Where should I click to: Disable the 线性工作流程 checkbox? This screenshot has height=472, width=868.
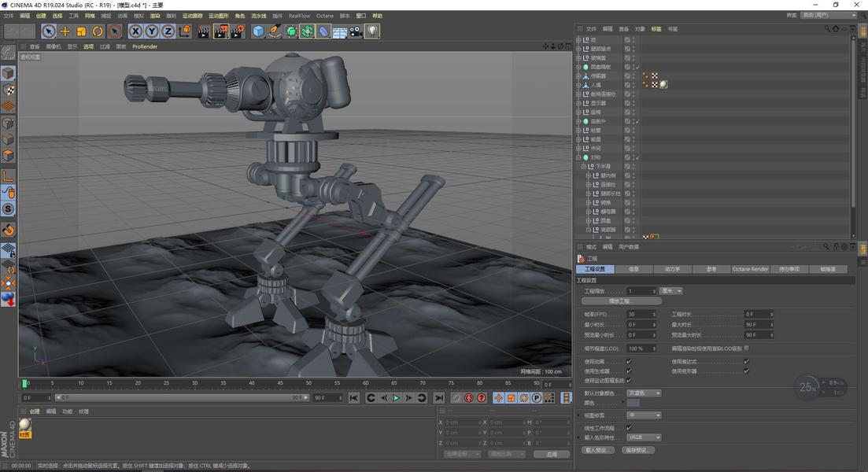[629, 428]
